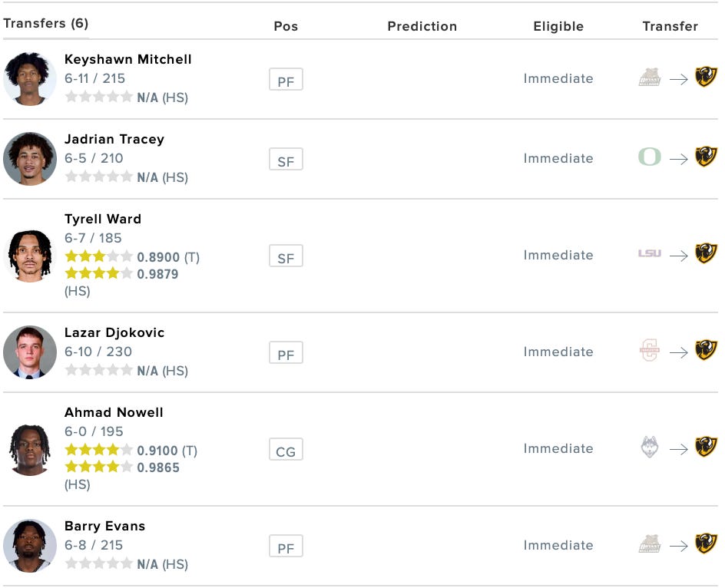
Task: Click the VCU ram logo in Mitchell's row
Action: click(x=706, y=77)
